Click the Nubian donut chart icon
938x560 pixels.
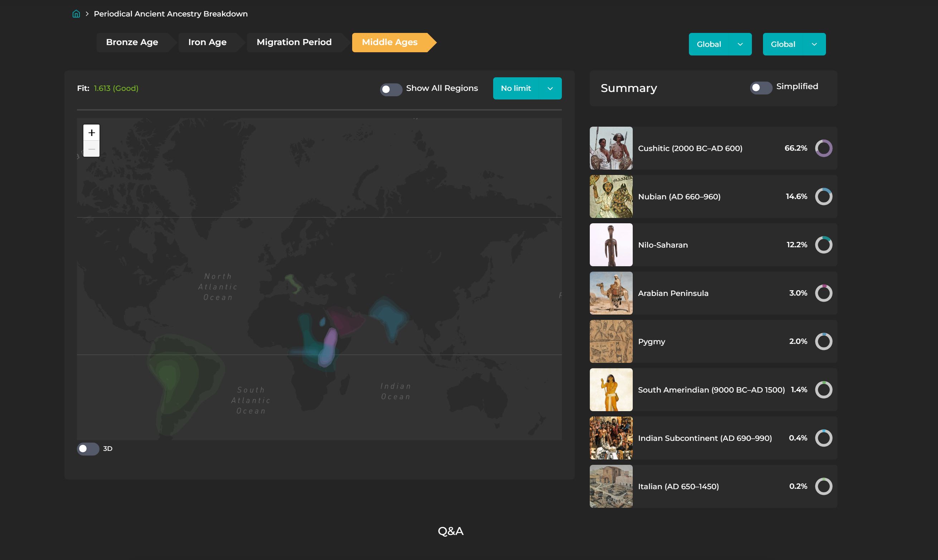823,196
